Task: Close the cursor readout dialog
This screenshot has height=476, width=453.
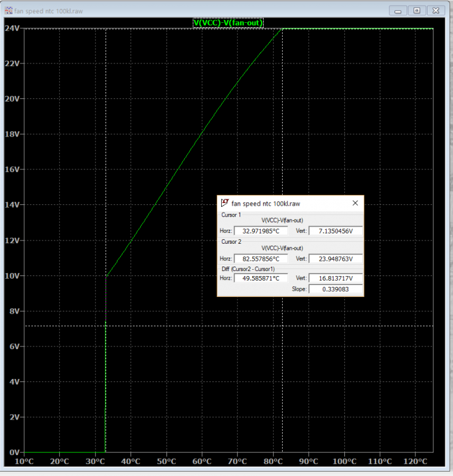Action: coord(355,203)
